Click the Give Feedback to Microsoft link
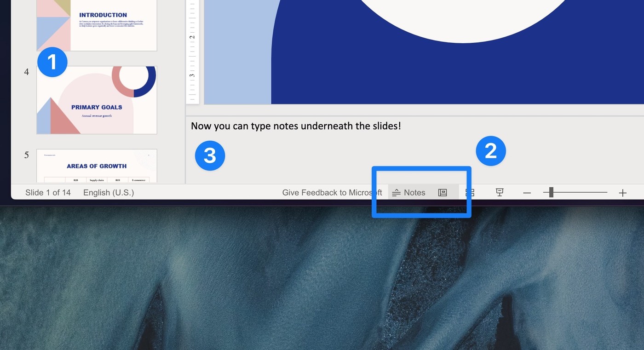644x350 pixels. coord(332,192)
